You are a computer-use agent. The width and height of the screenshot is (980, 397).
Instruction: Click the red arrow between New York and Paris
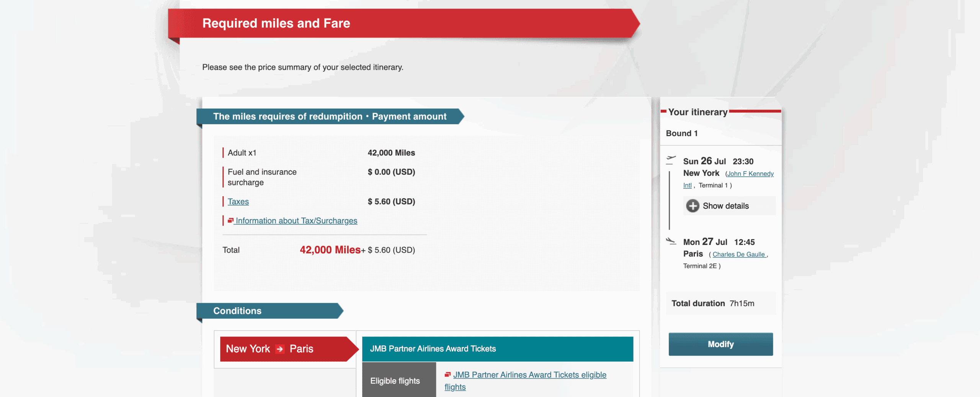click(281, 349)
